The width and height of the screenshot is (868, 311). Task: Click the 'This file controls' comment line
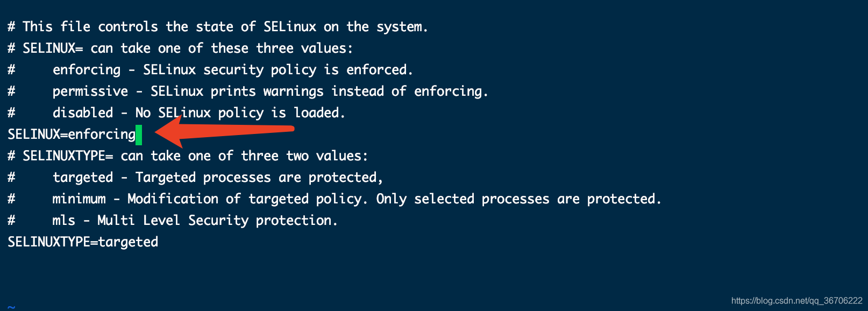[x=218, y=27]
